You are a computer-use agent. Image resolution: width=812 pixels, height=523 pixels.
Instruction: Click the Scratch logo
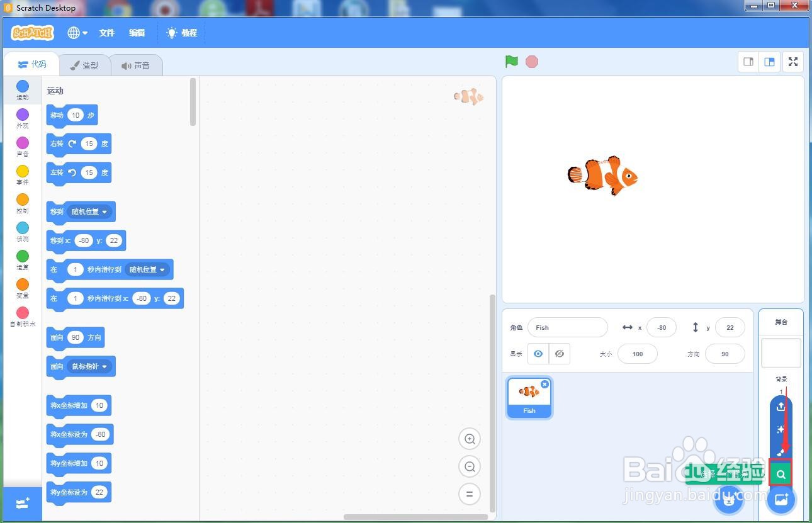tap(33, 33)
